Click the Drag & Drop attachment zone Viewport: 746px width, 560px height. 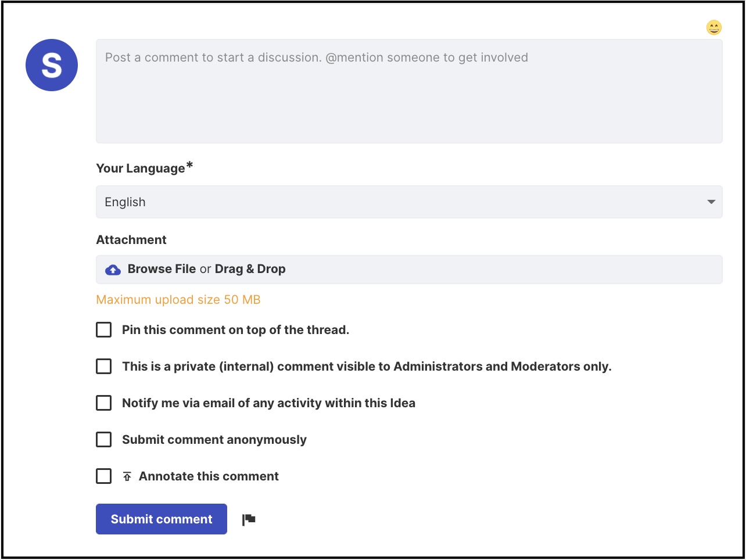[x=409, y=270]
